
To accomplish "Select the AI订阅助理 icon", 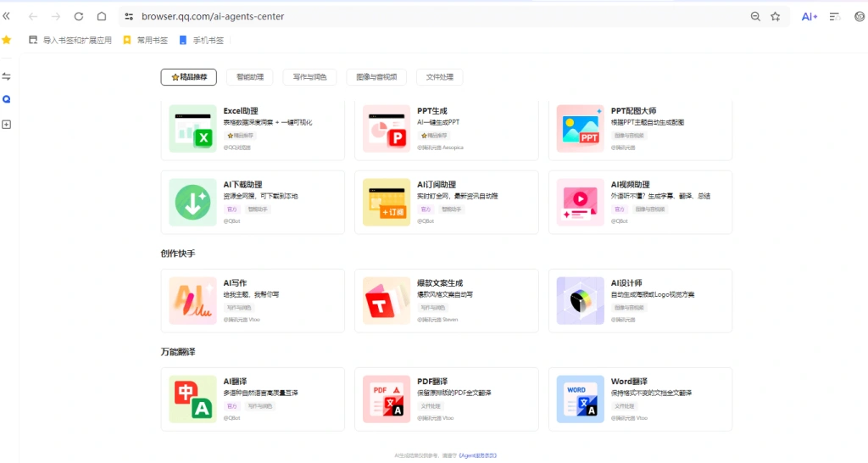I will (387, 202).
